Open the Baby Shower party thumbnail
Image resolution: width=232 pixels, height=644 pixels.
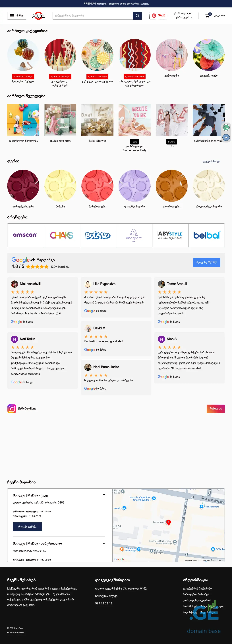coord(97,120)
